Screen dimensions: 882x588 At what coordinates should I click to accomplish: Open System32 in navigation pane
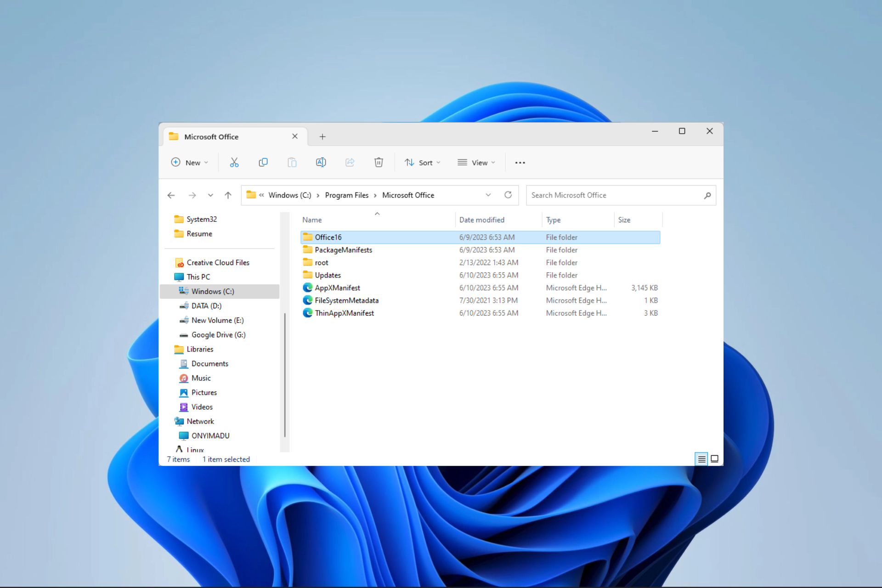[202, 219]
